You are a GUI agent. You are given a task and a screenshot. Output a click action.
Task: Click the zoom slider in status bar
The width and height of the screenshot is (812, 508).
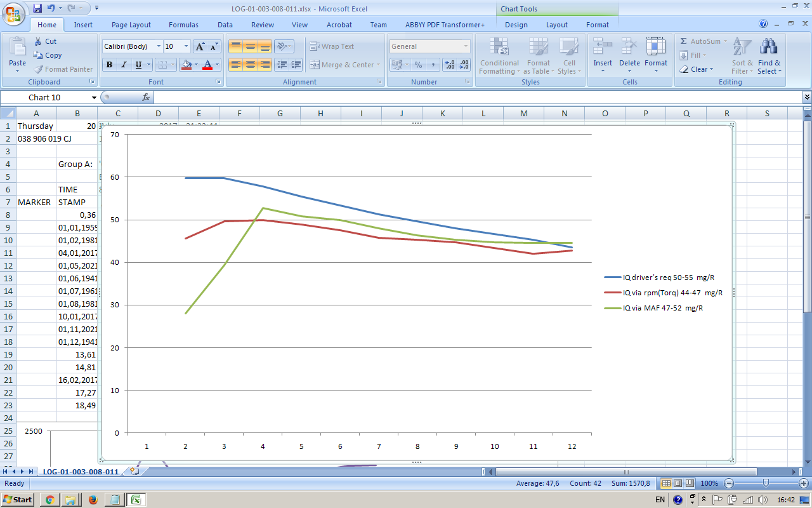coord(766,483)
